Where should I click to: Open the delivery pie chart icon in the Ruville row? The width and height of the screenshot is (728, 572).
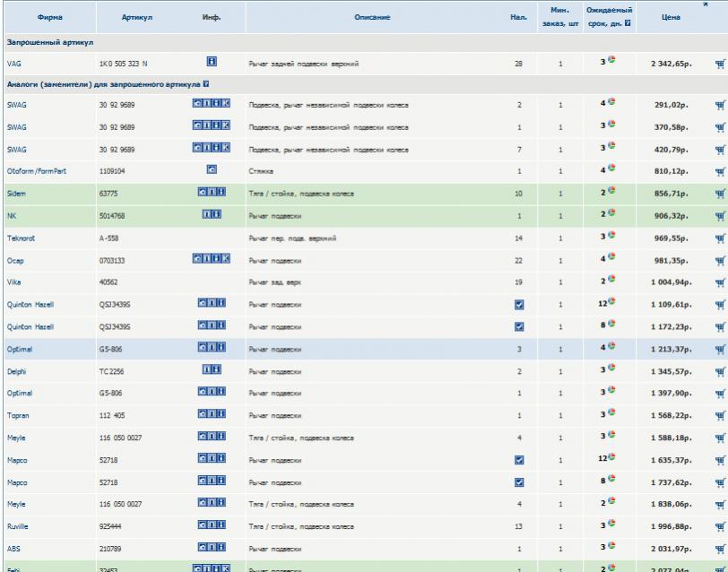pos(611,524)
